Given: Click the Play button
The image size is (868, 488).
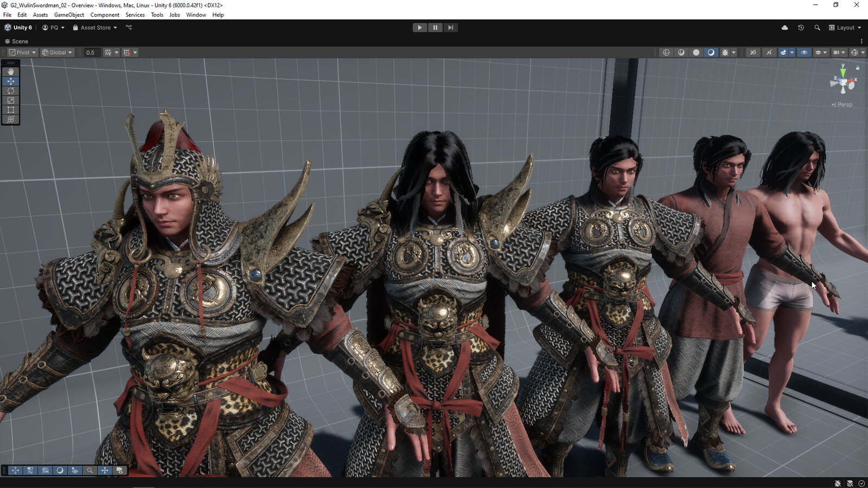Looking at the screenshot, I should point(420,28).
